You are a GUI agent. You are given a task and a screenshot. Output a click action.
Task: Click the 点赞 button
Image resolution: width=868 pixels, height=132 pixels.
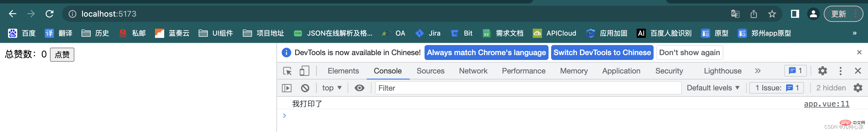(x=62, y=55)
